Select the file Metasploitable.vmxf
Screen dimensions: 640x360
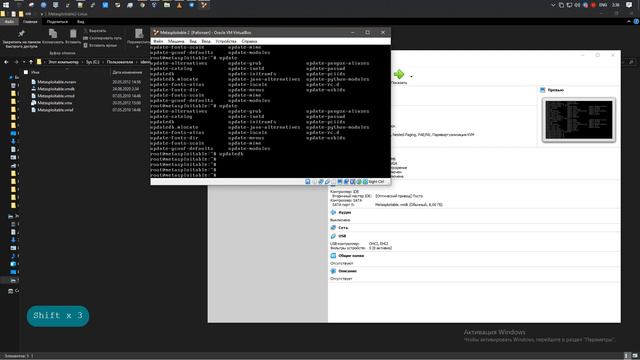pos(55,110)
